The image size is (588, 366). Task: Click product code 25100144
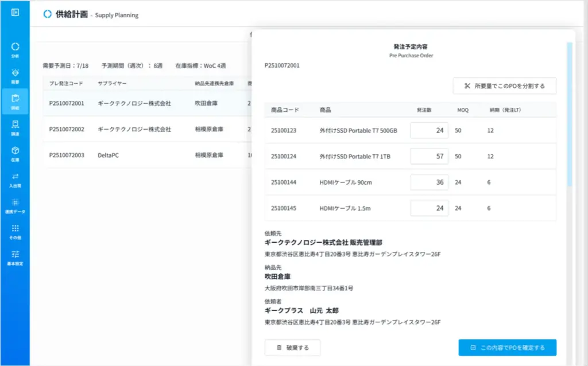[x=284, y=182]
